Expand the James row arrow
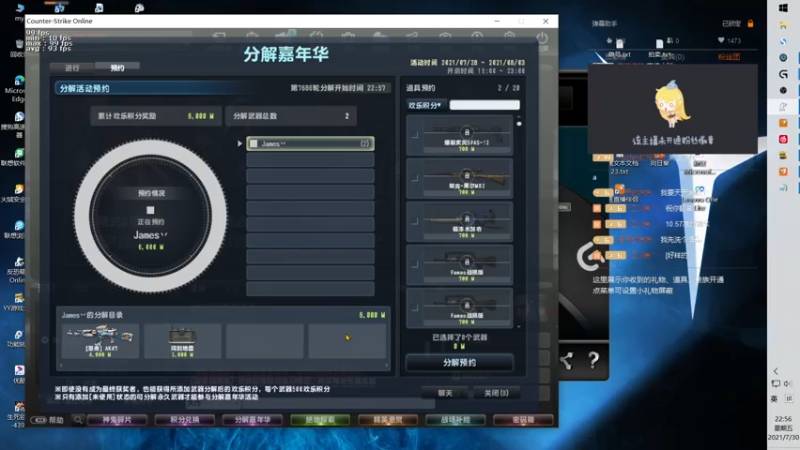 click(x=240, y=144)
